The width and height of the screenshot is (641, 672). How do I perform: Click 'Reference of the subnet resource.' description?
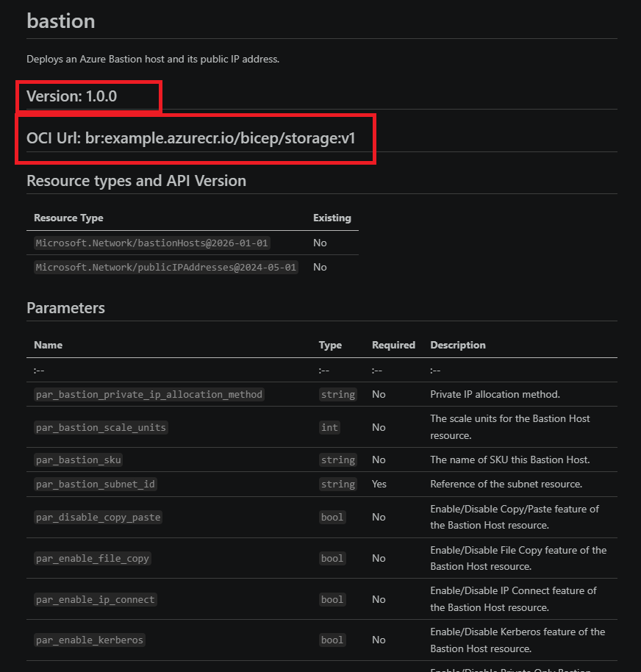pyautogui.click(x=506, y=485)
